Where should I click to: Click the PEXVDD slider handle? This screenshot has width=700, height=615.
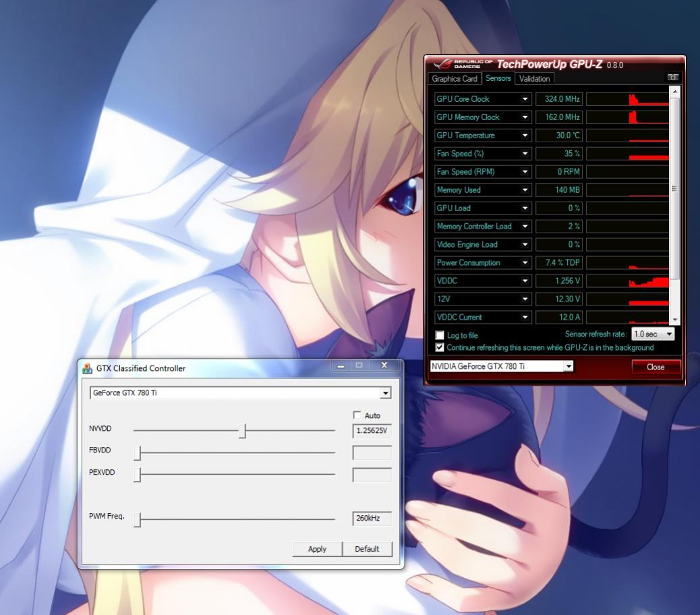138,475
